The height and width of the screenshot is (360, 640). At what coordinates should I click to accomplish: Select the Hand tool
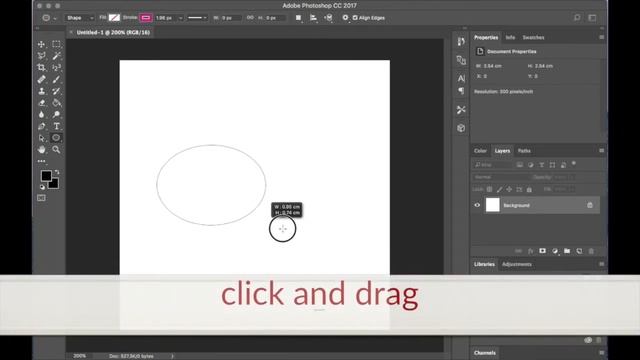tap(41, 150)
